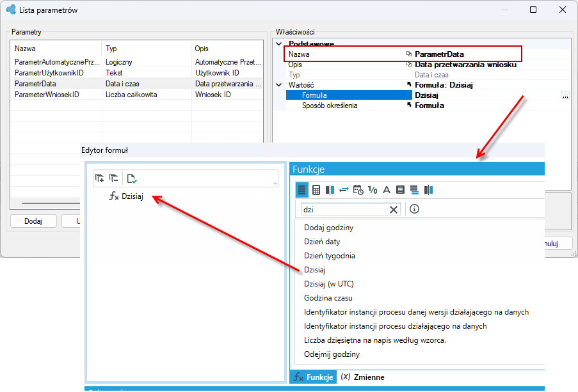
Task: Choose 'Dzień daty' from the function list
Action: (322, 242)
